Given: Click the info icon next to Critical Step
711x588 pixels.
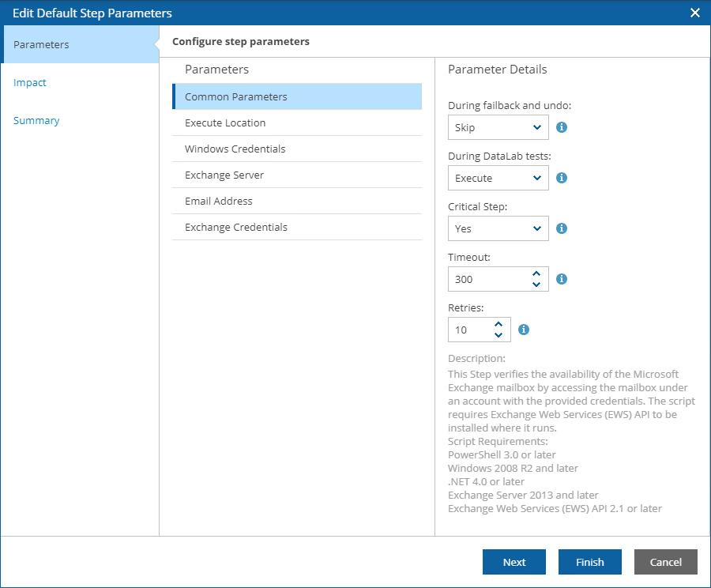Looking at the screenshot, I should 561,228.
